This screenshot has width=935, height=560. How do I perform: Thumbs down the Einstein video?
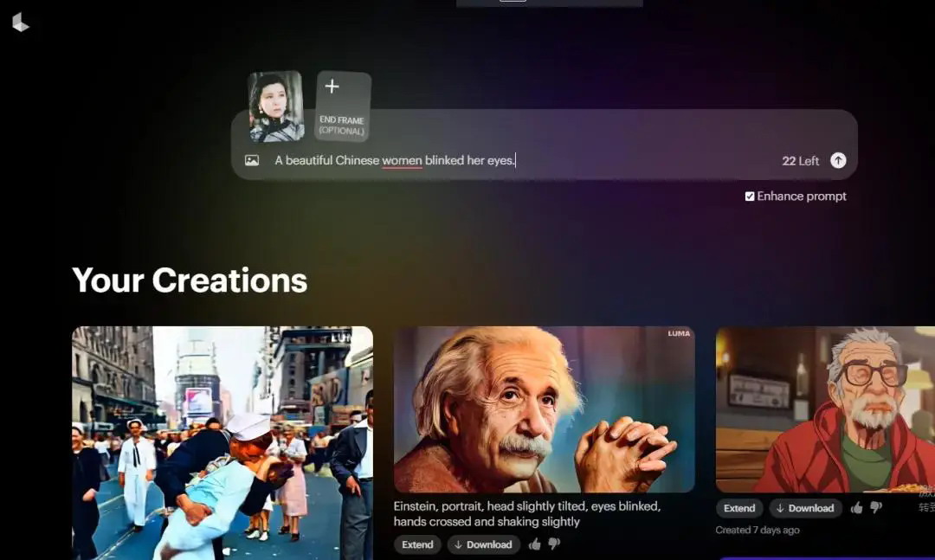[554, 544]
